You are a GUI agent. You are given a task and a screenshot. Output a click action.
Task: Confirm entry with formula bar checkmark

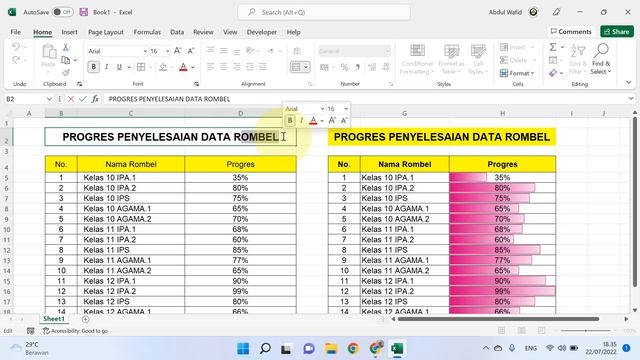83,99
